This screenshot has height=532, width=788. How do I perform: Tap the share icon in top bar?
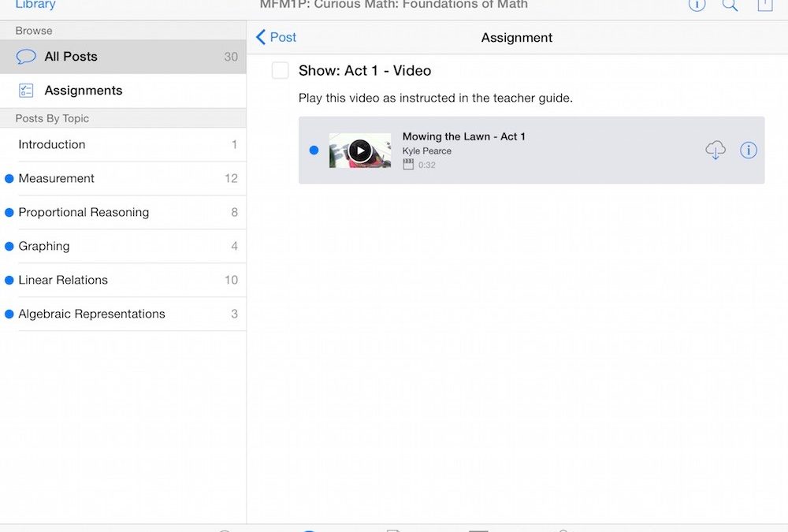coord(764,5)
